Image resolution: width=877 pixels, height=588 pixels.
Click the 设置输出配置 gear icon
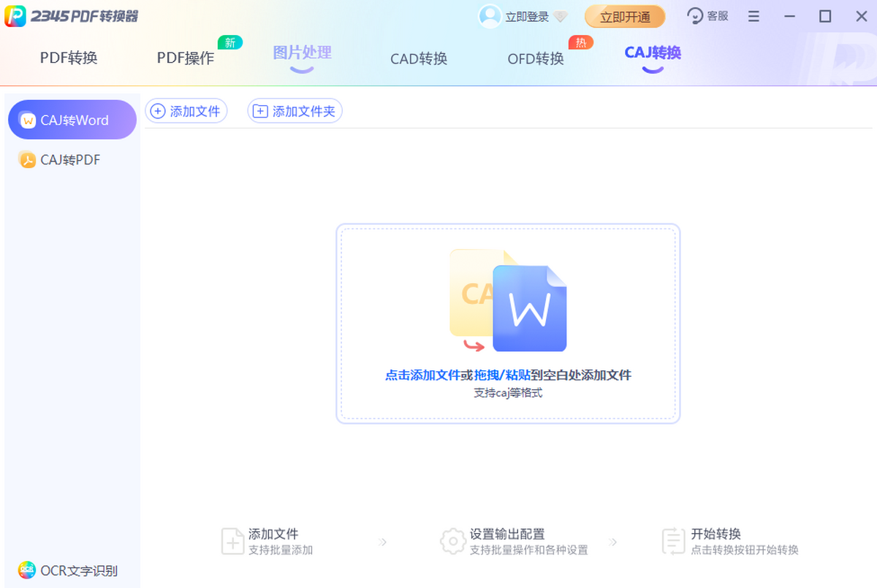(453, 541)
